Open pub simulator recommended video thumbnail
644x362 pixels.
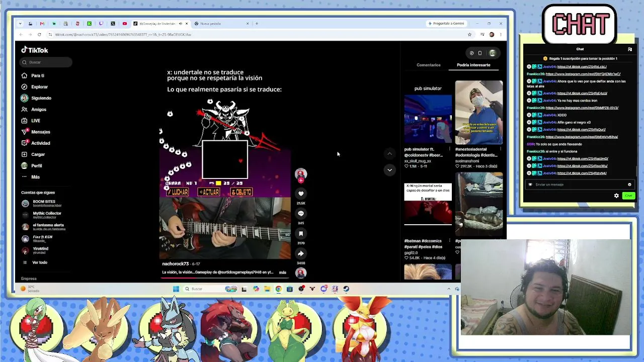(x=428, y=119)
